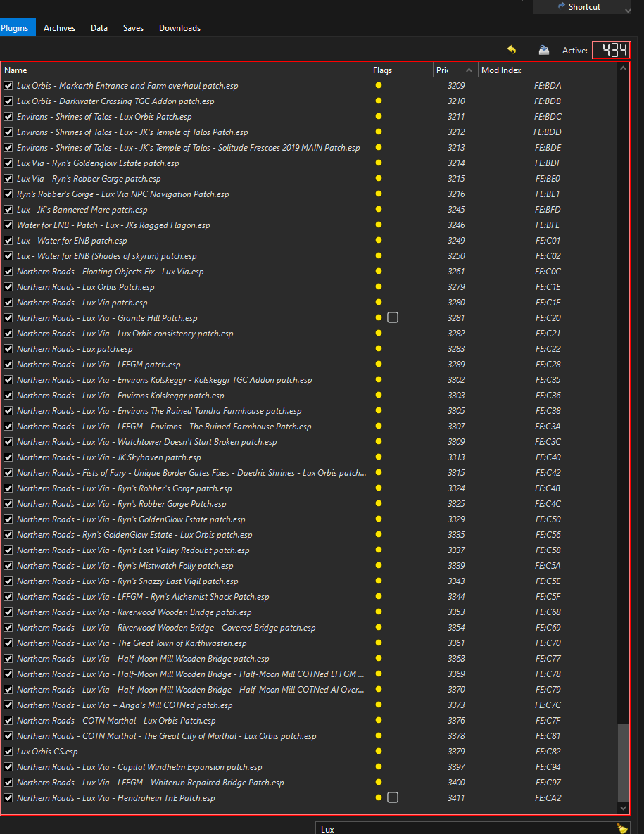
Task: Click yellow flag dot for Floating Objects Fix - Lux Via
Action: tap(379, 271)
